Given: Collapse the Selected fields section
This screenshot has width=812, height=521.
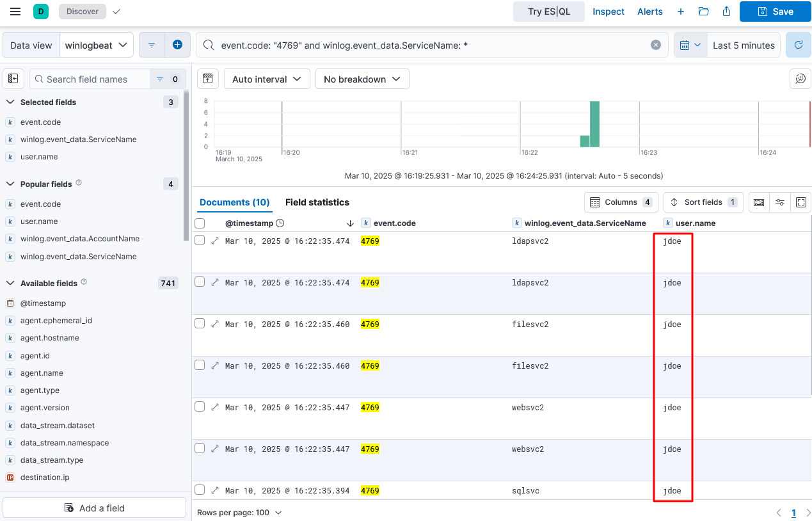Looking at the screenshot, I should (x=10, y=102).
